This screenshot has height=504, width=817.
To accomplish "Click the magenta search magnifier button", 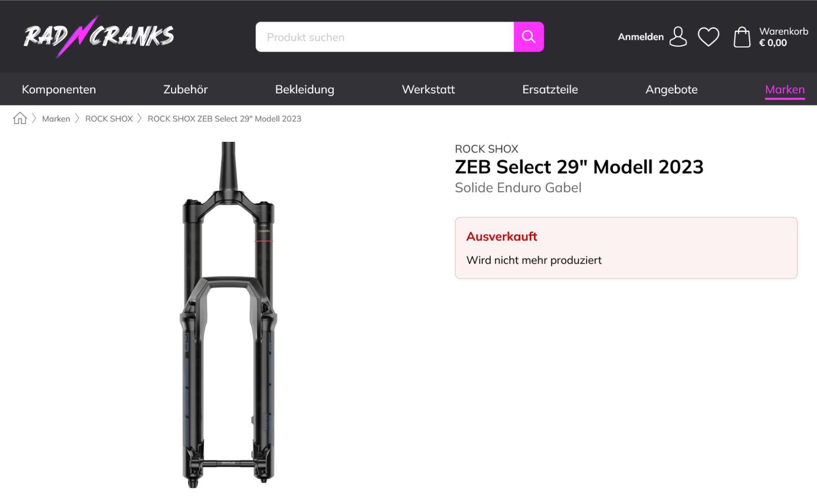I will click(x=528, y=37).
